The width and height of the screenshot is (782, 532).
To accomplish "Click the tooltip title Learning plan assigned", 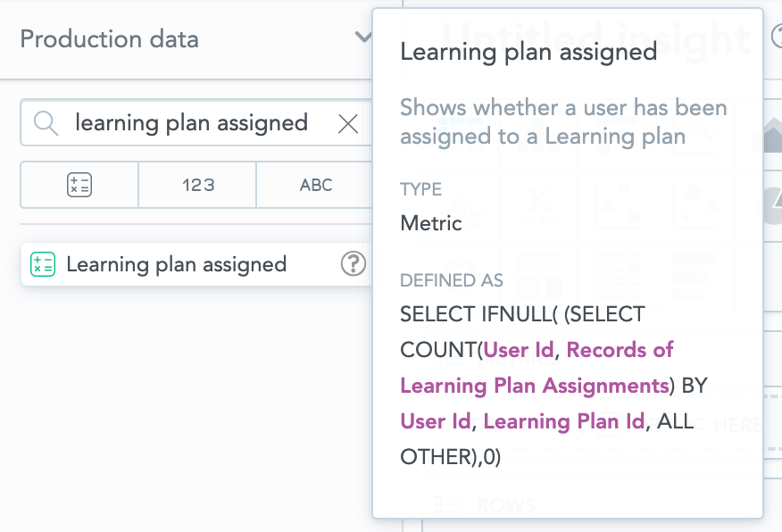I will pos(528,52).
